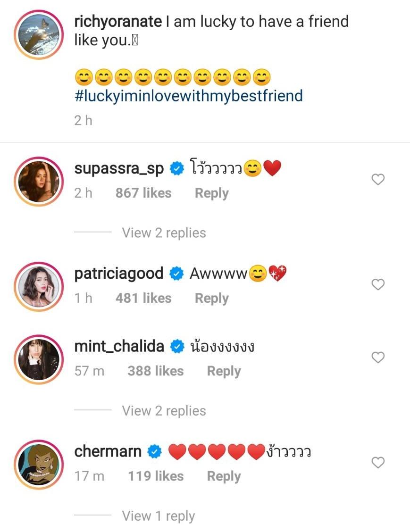The height and width of the screenshot is (532, 410).
Task: Open hashtag #luckyiminlovewithmybestfriend
Action: point(188,96)
